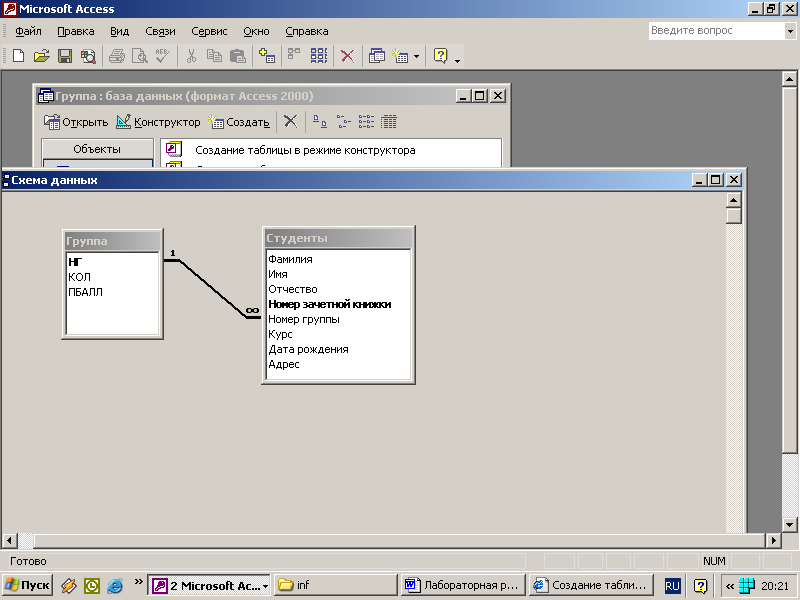Open an existing file
This screenshot has width=800, height=600.
41,56
